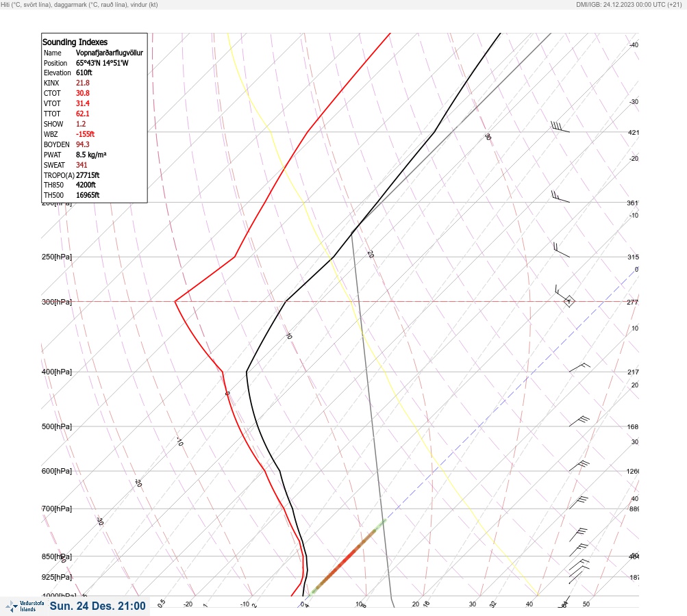Select the WBZ value -155ft
This screenshot has height=616, width=687.
point(86,134)
